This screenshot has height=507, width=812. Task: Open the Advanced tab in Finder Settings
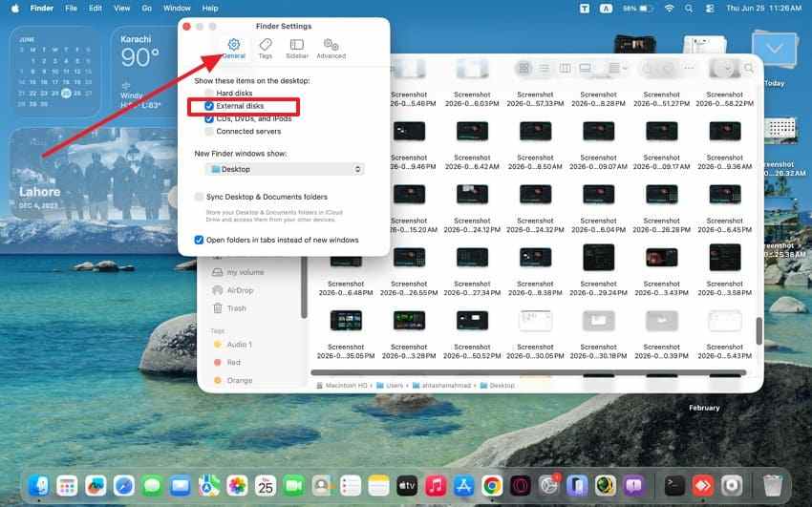click(331, 49)
